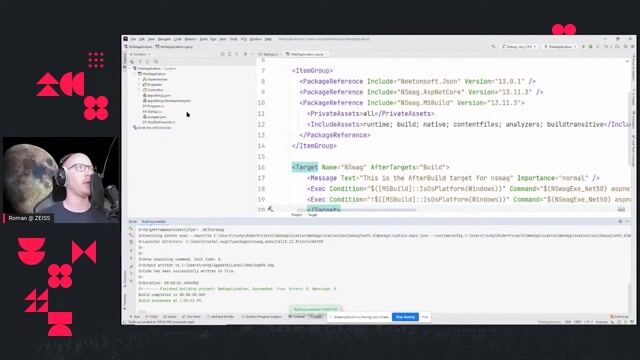Screen dimensions: 640x360
Task: Select the WebApplication.csproj editor tab
Action: [307, 54]
